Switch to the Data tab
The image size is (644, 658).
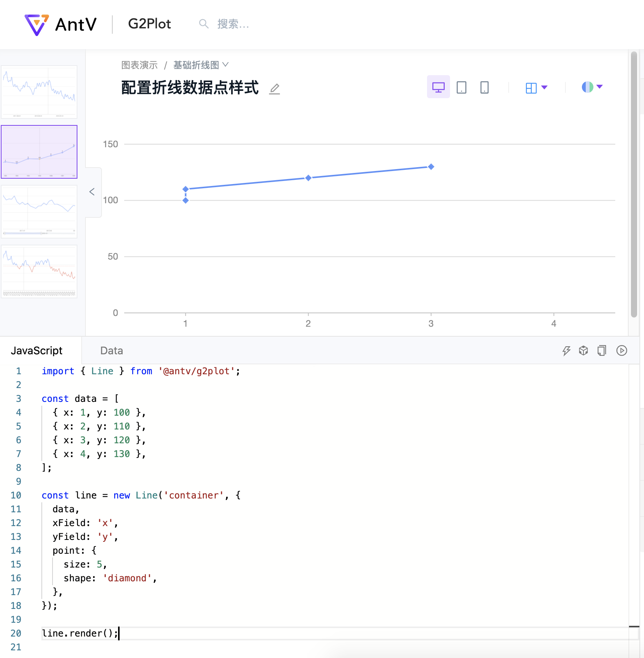[x=111, y=350]
